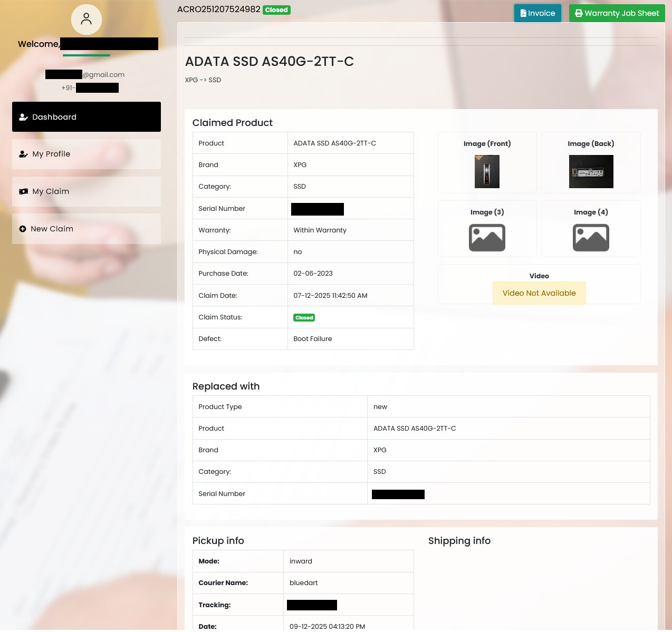The image size is (672, 632).
Task: Click the Dashboard user icon
Action: tap(23, 117)
